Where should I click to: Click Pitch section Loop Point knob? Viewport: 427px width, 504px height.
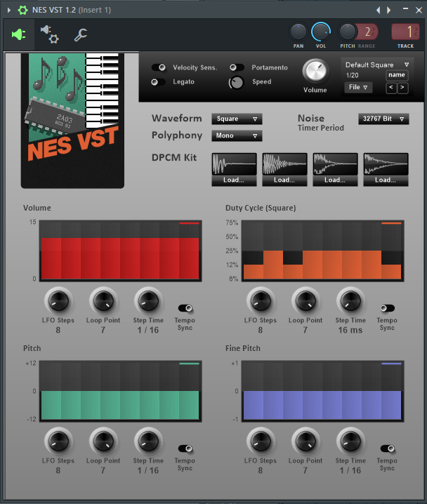[103, 442]
